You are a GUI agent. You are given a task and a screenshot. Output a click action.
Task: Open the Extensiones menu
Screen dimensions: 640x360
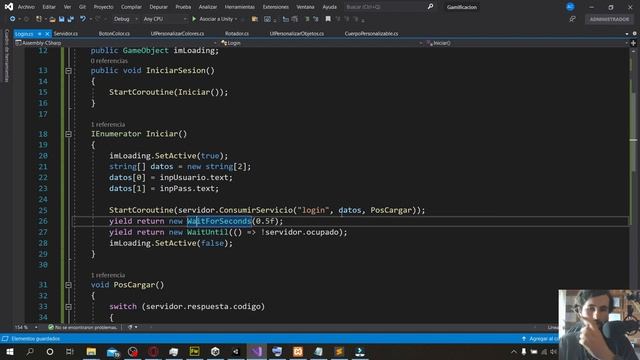[x=276, y=7]
